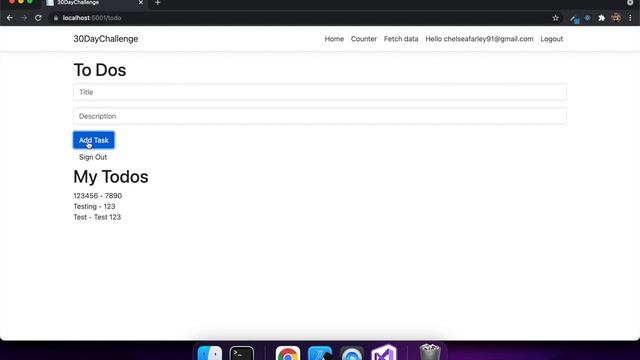Select the 'Test - Test 123' todo item
This screenshot has width=640, height=360.
(x=97, y=217)
